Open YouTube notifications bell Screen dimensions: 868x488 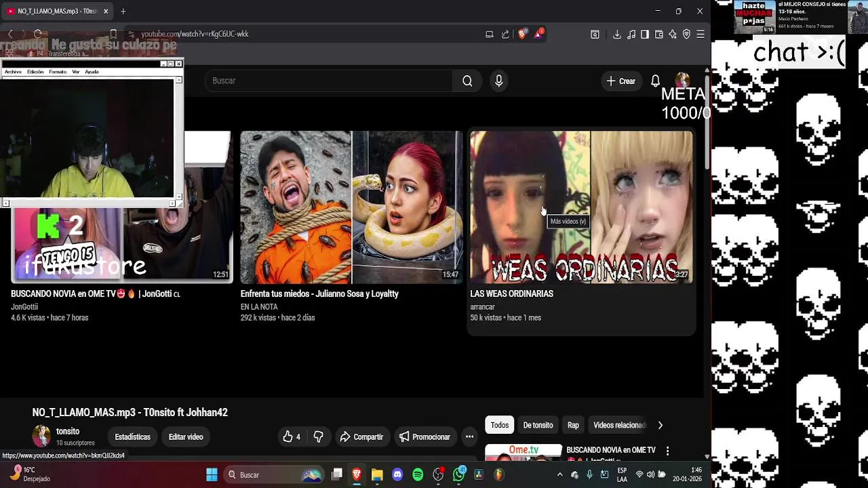point(655,81)
